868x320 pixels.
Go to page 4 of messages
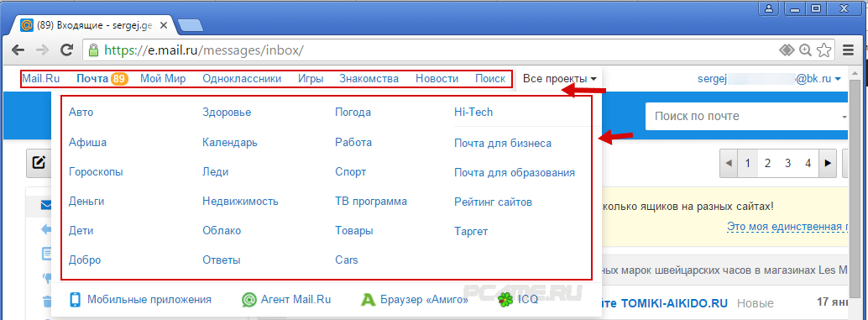pyautogui.click(x=808, y=163)
